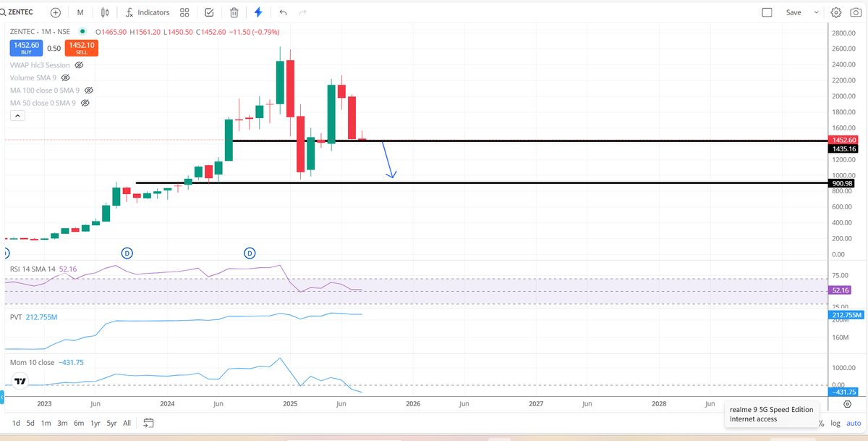Expand the Save dropdown arrow
The image size is (868, 441).
point(816,12)
